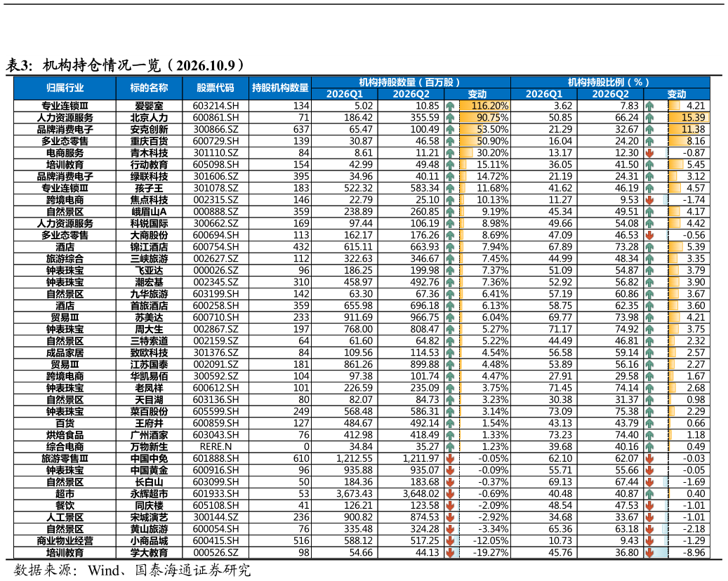Select institution count 637
The width and height of the screenshot is (728, 581).
tap(301, 130)
